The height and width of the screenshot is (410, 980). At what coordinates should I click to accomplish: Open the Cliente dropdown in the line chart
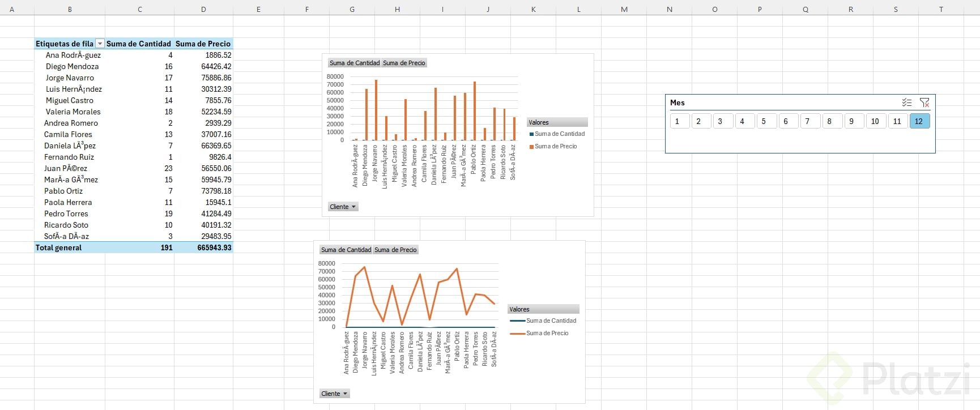334,394
